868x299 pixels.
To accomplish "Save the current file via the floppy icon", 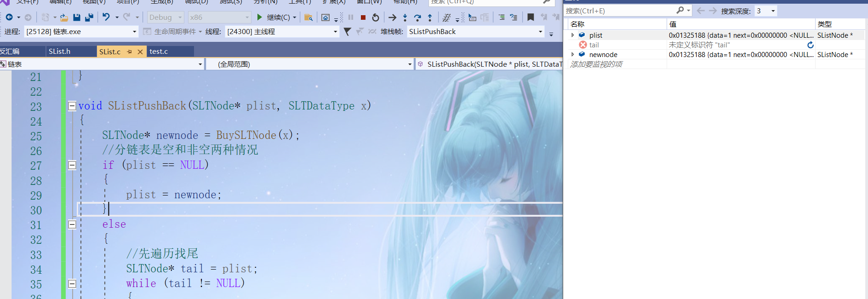I will [x=77, y=17].
